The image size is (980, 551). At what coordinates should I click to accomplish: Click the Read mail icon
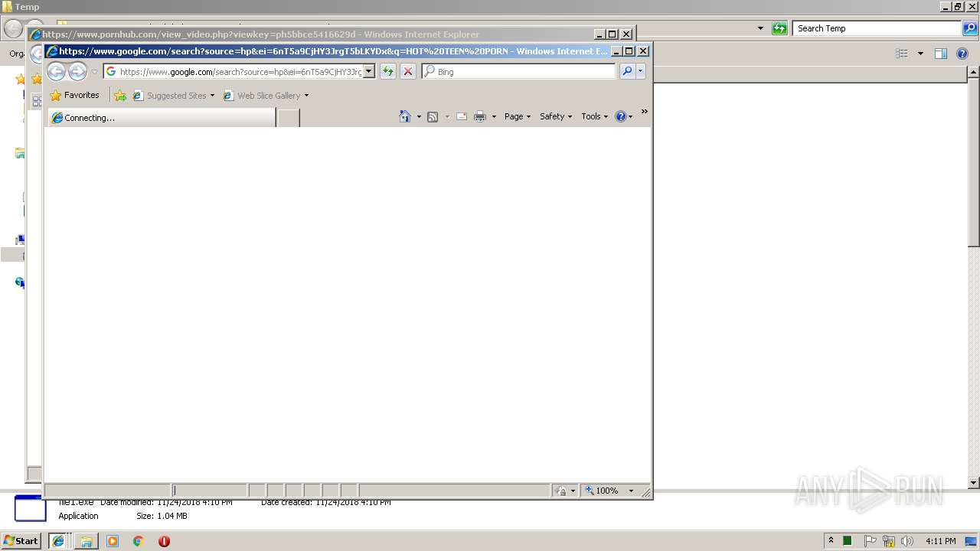pos(462,116)
